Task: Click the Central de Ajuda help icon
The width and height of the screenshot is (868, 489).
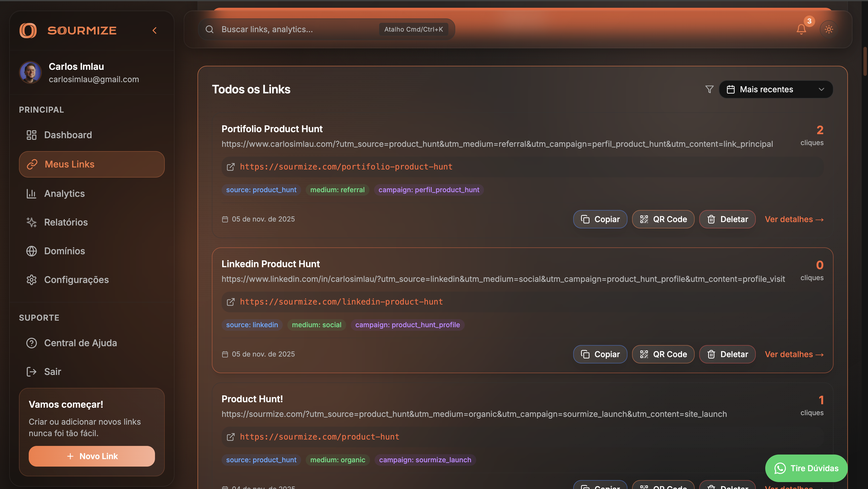Action: coord(32,343)
